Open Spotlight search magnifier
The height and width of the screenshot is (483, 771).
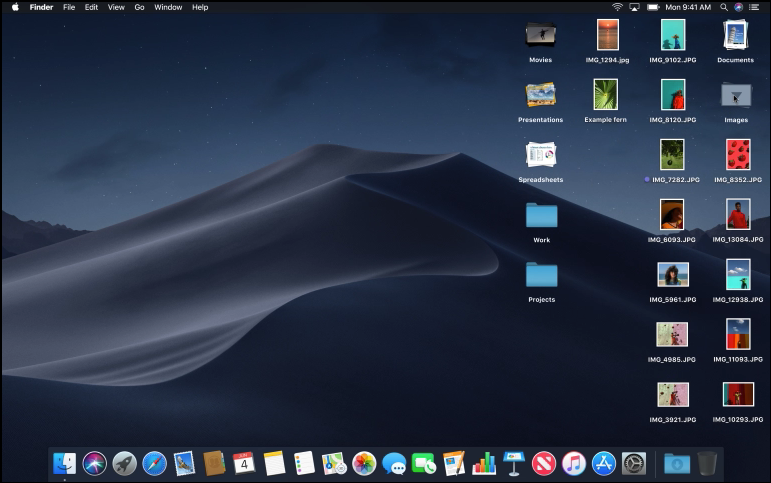[x=724, y=7]
